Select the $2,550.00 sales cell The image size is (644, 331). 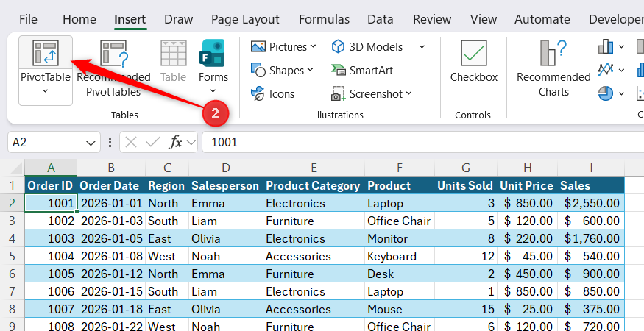pos(591,203)
